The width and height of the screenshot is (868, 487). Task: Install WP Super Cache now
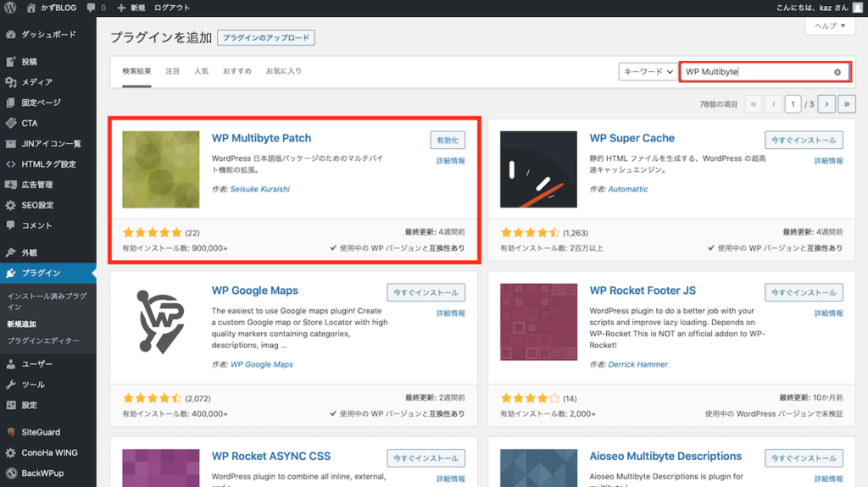click(x=804, y=140)
